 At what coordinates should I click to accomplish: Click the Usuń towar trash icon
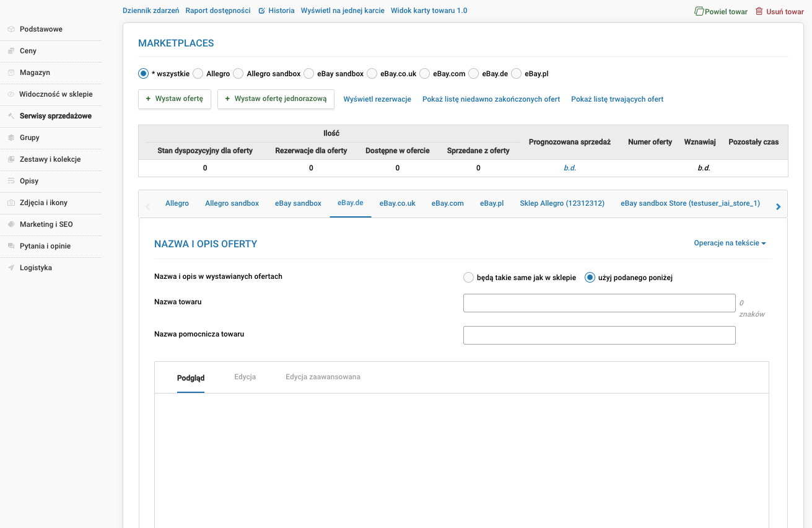tap(759, 11)
